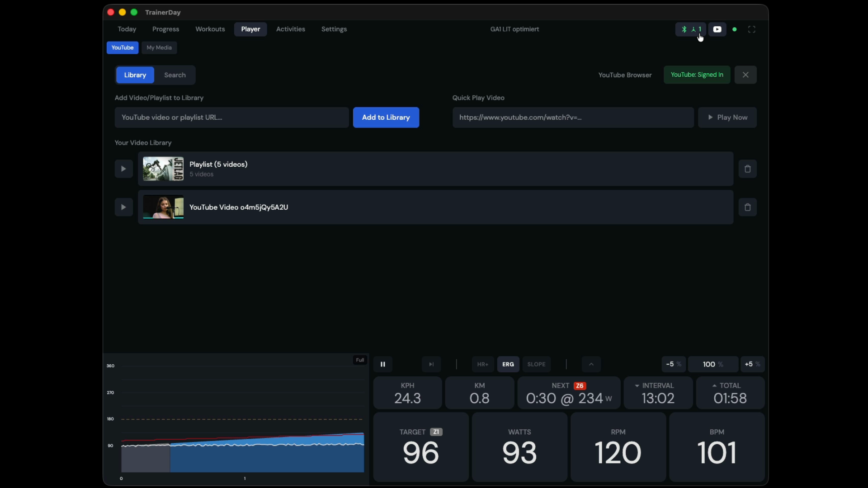The image size is (868, 488).
Task: Click the Play Now button
Action: pyautogui.click(x=727, y=117)
